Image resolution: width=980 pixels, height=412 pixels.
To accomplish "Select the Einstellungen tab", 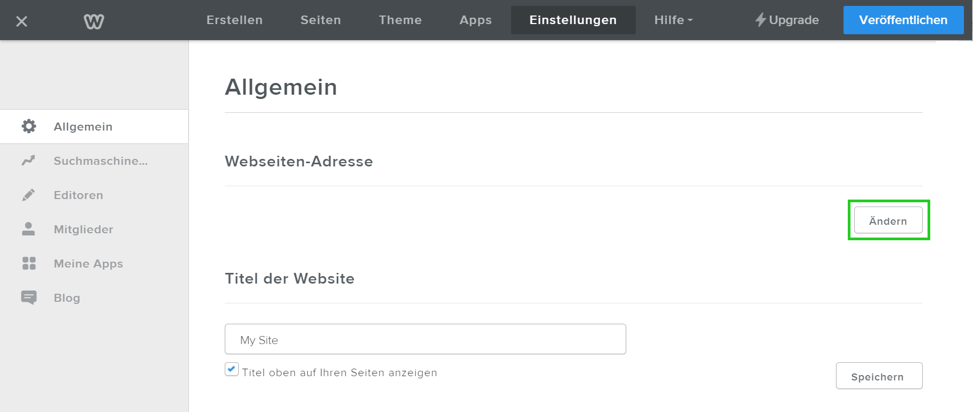I will click(x=573, y=20).
